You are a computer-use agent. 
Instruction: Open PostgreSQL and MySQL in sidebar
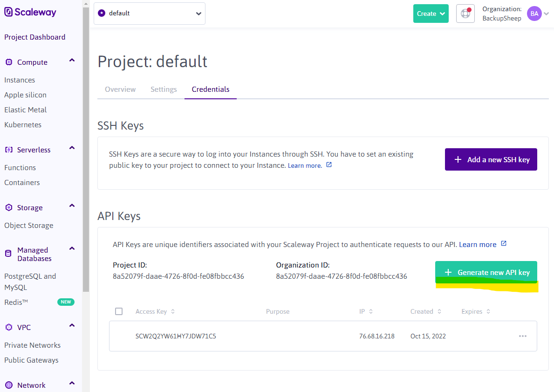tap(30, 282)
